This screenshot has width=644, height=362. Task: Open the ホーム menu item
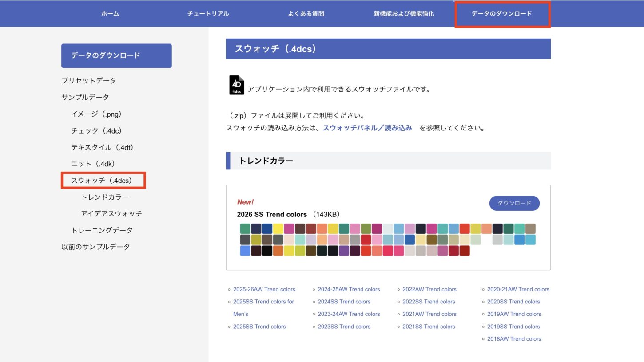110,14
